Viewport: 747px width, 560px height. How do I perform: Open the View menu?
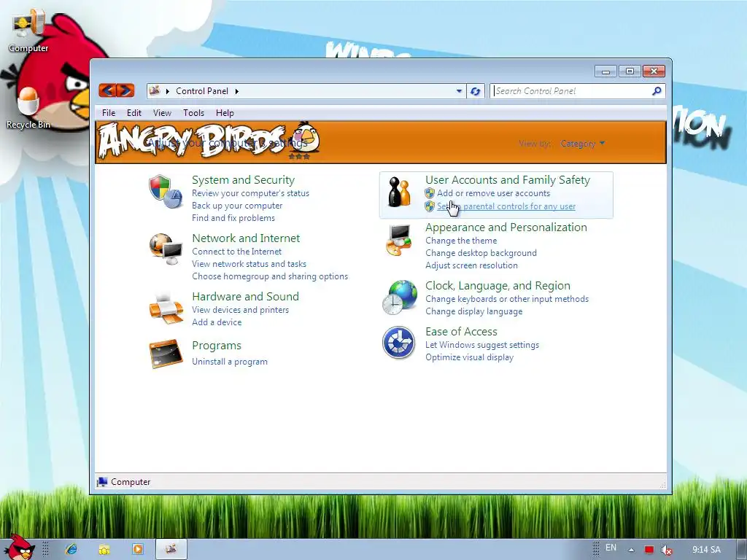[x=162, y=113]
